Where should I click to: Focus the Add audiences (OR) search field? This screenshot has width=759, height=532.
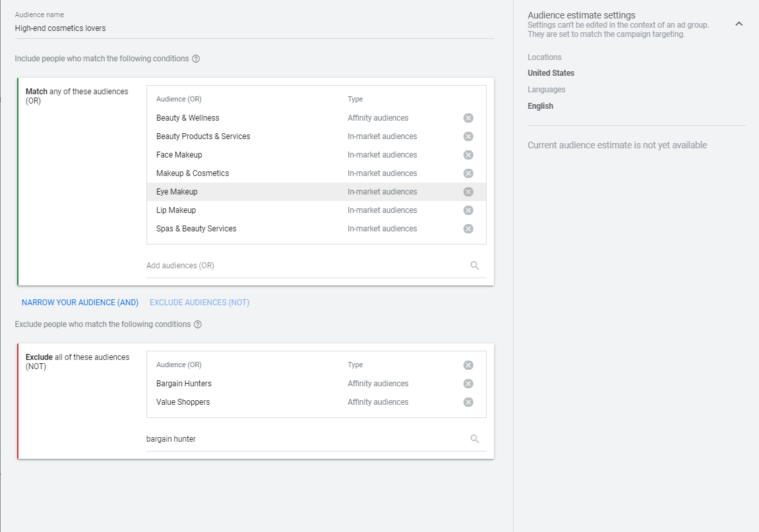click(x=303, y=266)
